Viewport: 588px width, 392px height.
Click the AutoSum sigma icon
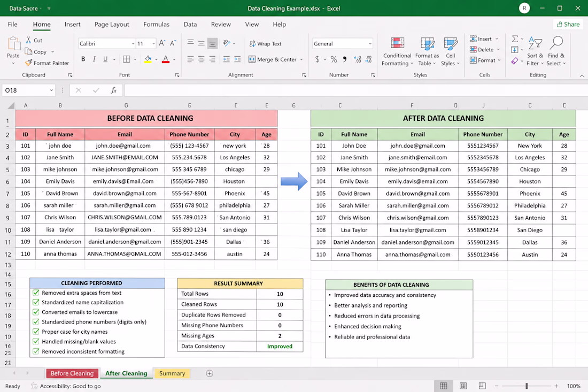point(515,39)
